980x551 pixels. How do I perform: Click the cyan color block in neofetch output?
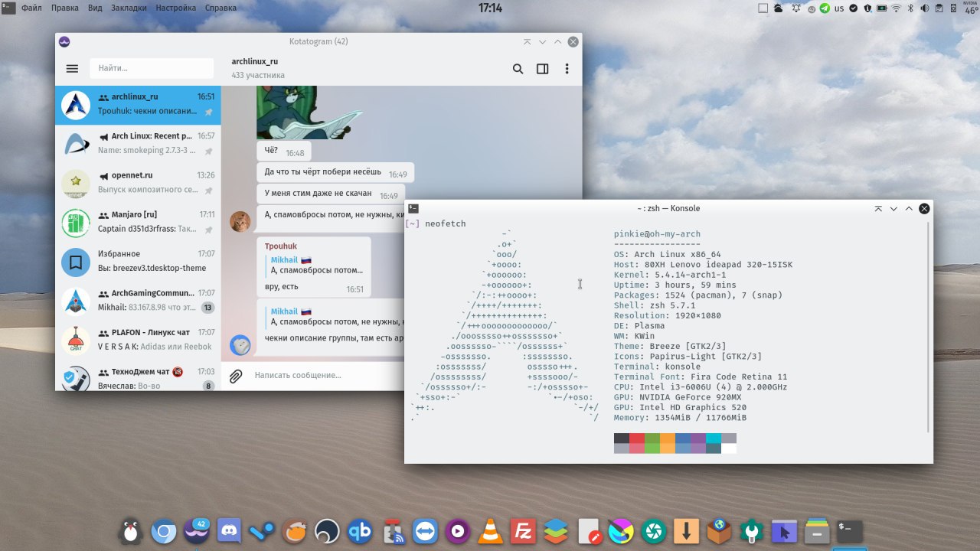pos(714,439)
